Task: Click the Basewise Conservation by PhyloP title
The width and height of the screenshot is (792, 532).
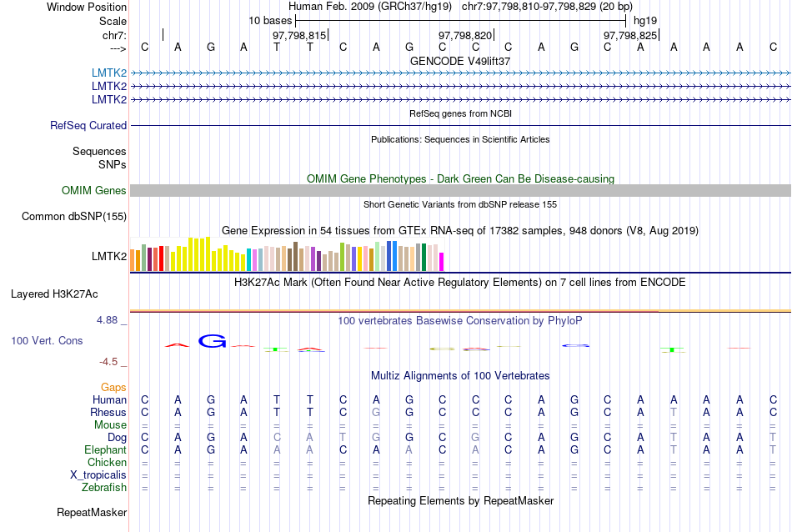Action: click(x=460, y=321)
